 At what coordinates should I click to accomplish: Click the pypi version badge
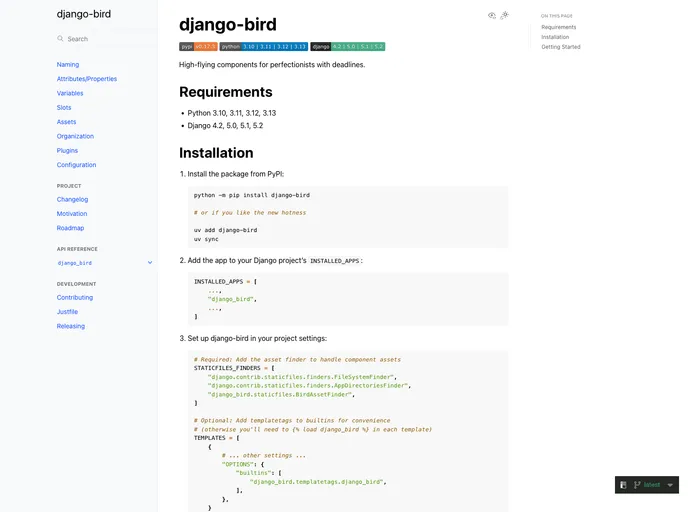(x=198, y=47)
